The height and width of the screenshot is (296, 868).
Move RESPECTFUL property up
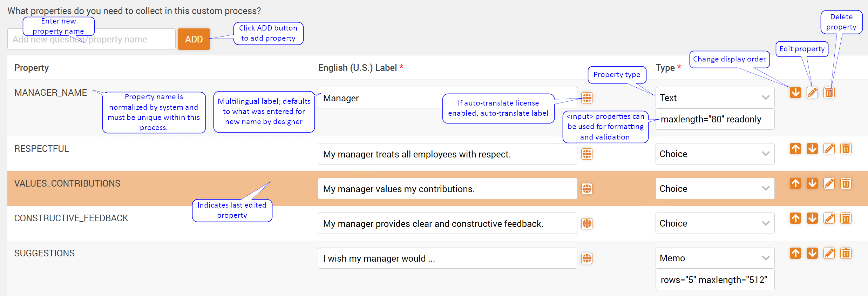(795, 149)
